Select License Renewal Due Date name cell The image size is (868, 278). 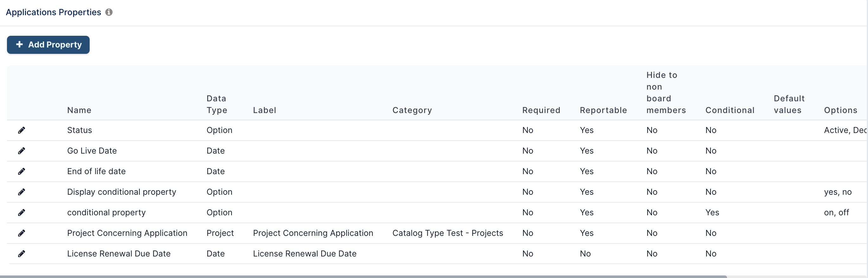click(x=118, y=254)
